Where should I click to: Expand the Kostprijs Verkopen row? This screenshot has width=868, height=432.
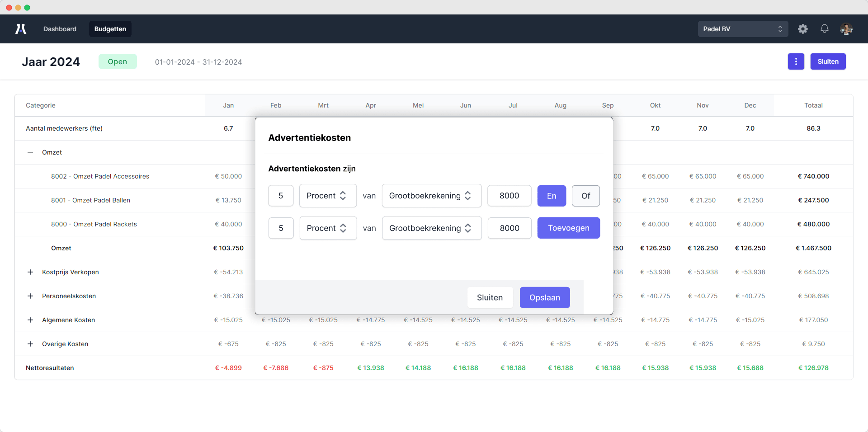click(30, 272)
